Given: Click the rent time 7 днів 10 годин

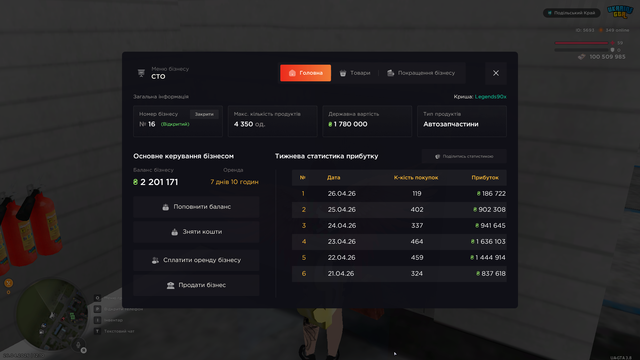Looking at the screenshot, I should pos(234,182).
